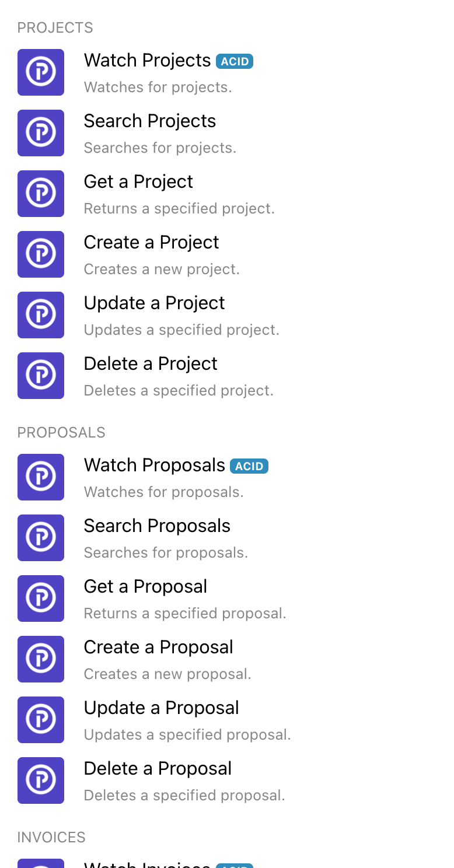Select the 'Update a Proposal' title
This screenshot has width=454, height=868.
click(161, 708)
